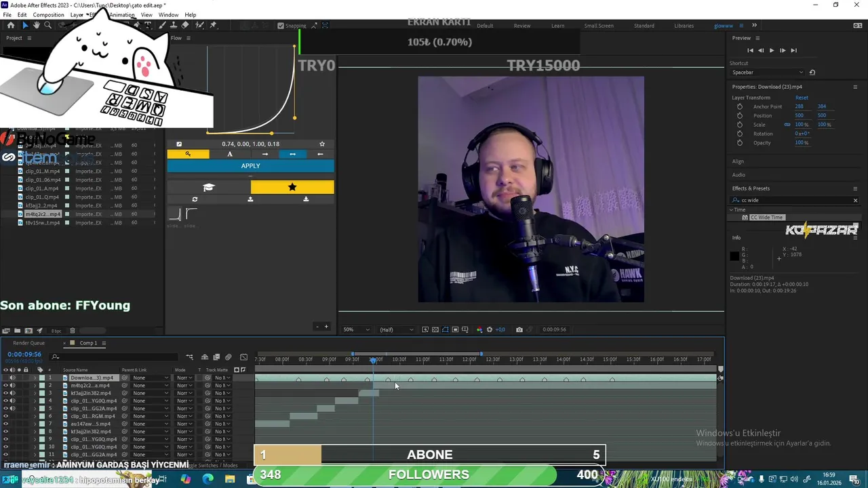Select the Eraser tool
Viewport: 868px width, 488px height.
point(185,25)
